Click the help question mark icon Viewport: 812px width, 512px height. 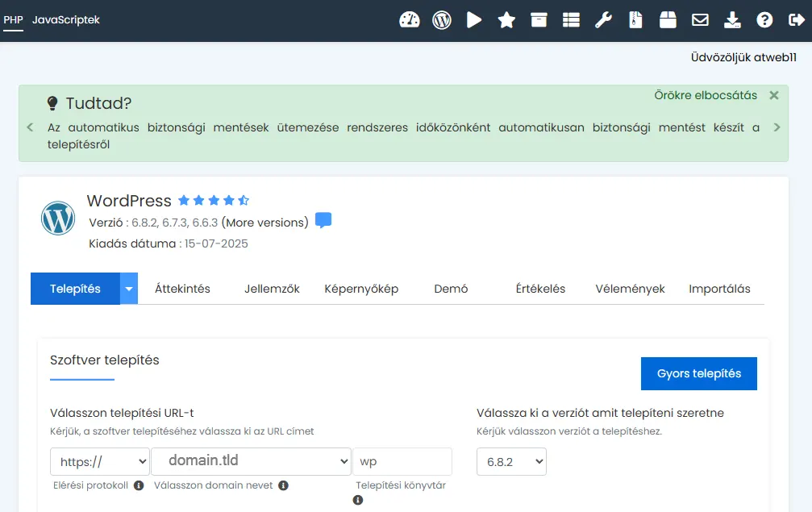pos(764,20)
